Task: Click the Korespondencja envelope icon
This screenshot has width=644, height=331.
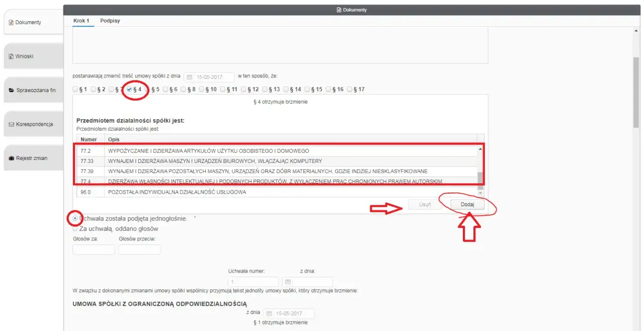Action: pyautogui.click(x=11, y=124)
